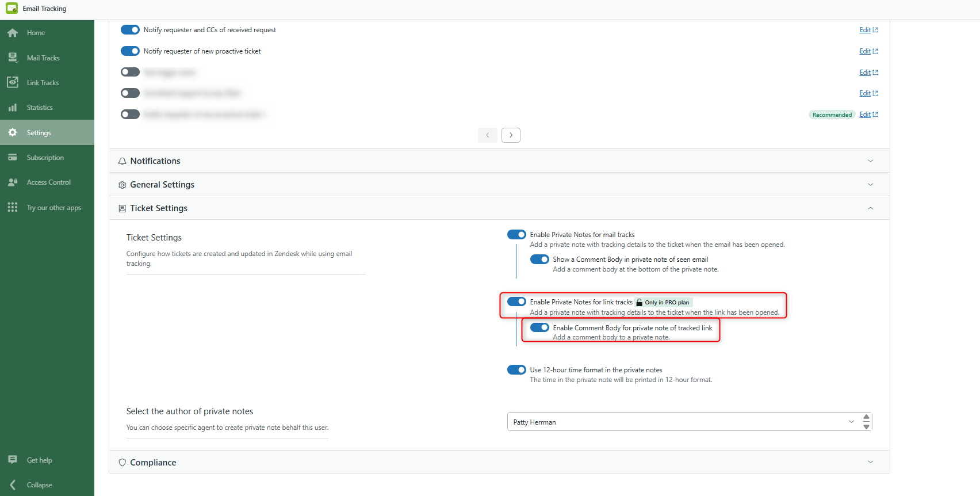Click the Ticket Settings section header title

coord(159,208)
